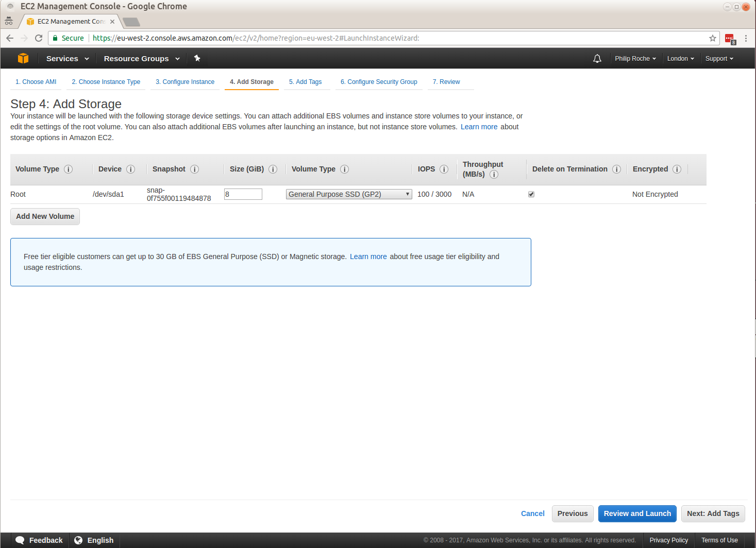Screen dimensions: 756x548
Task: Select the 100 / 3000 IOPS value
Action: point(434,194)
